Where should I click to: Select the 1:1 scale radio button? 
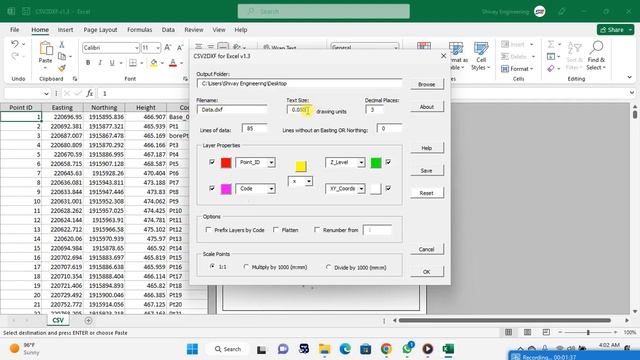(212, 266)
